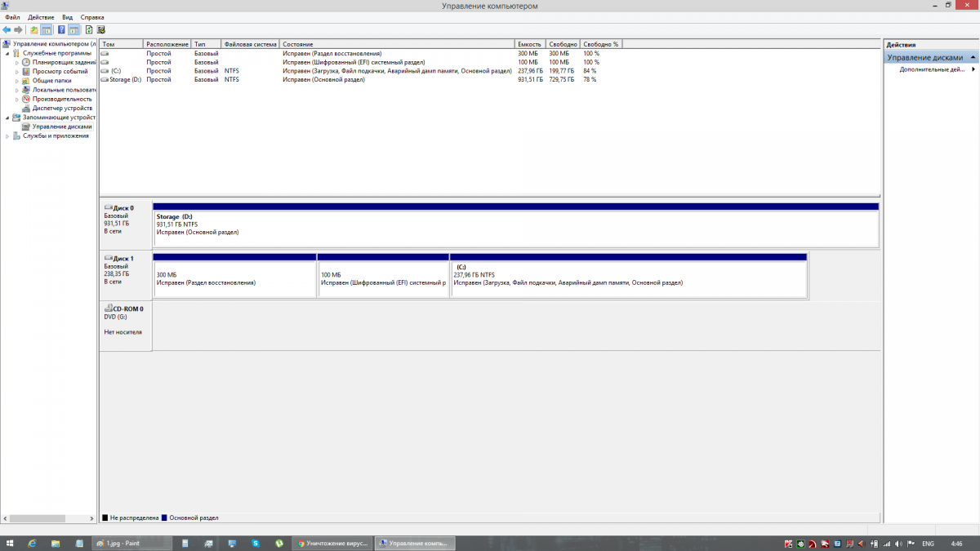Click the Back arrow toolbar icon
The height and width of the screenshot is (551, 980).
(x=7, y=29)
